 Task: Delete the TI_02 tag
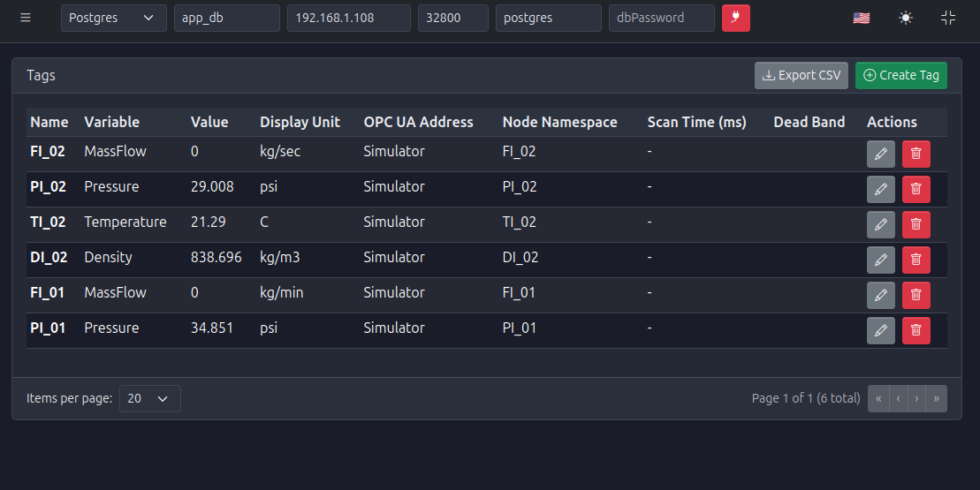coord(915,225)
